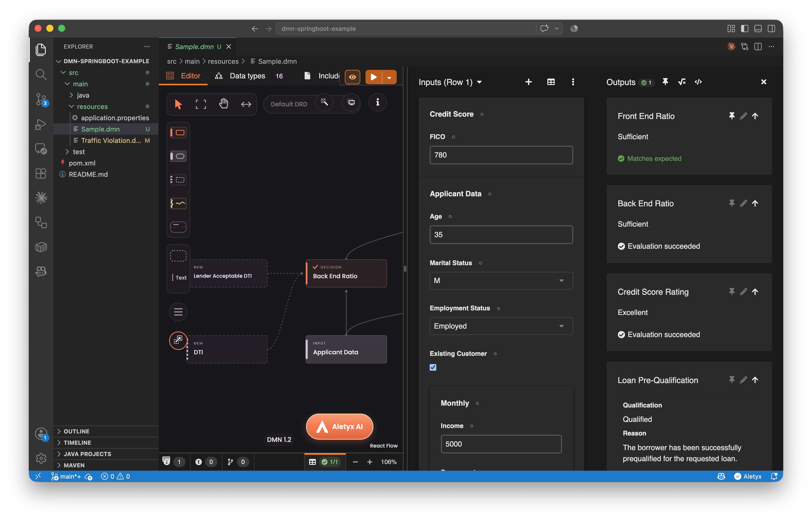Toggle the code view in Outputs header
The image size is (812, 520).
[x=698, y=82]
